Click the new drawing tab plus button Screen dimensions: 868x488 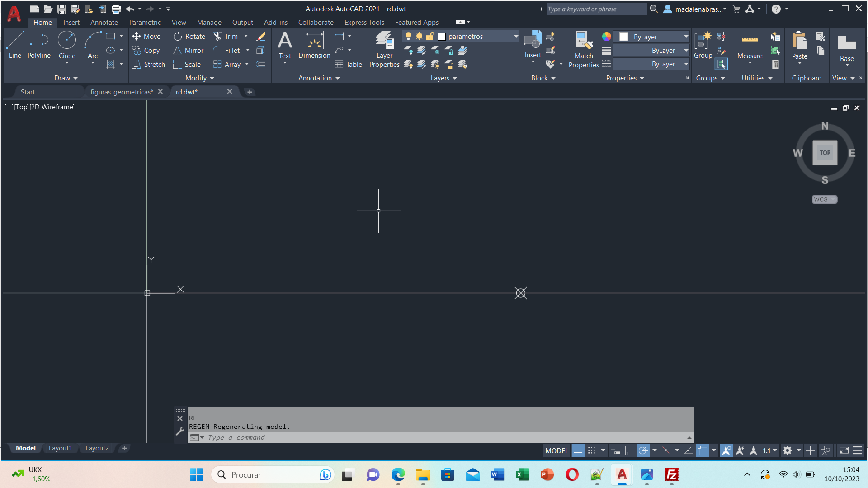(x=250, y=92)
